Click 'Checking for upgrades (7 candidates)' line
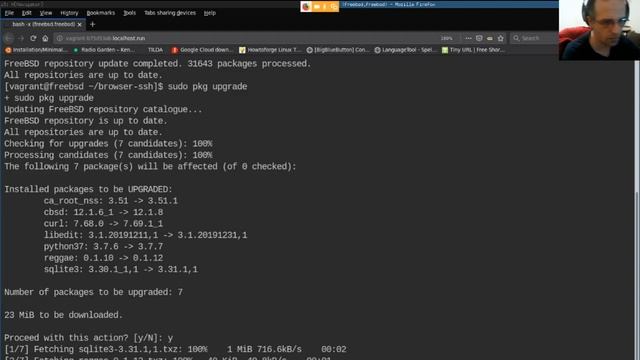The image size is (640, 360). (108, 144)
